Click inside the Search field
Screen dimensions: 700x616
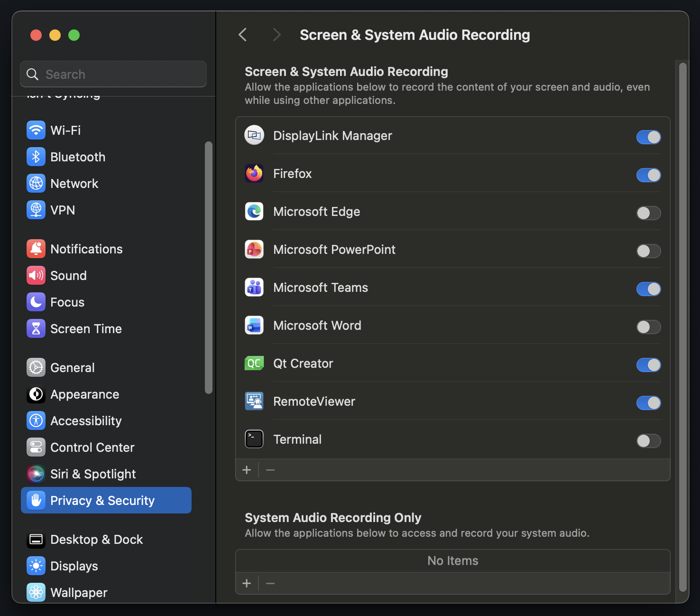point(113,74)
